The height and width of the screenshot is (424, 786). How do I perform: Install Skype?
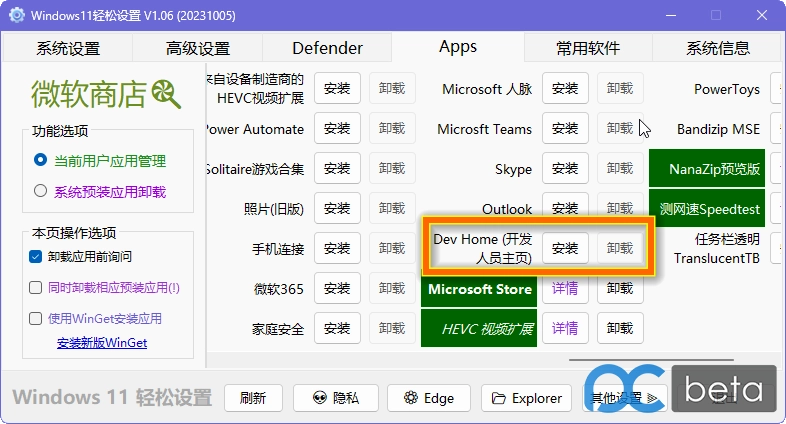(565, 168)
